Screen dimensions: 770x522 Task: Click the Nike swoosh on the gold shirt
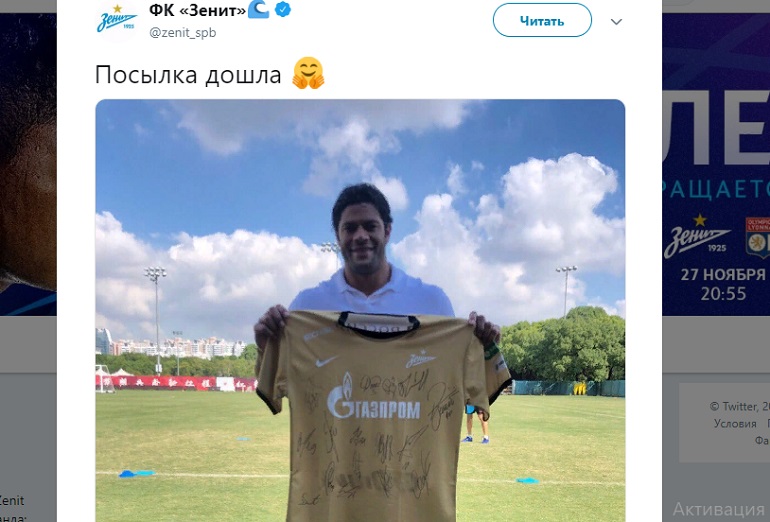(x=327, y=361)
